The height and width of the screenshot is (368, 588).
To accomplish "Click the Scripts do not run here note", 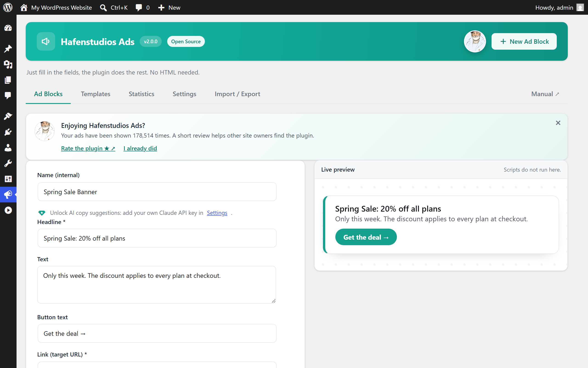I will [x=532, y=170].
